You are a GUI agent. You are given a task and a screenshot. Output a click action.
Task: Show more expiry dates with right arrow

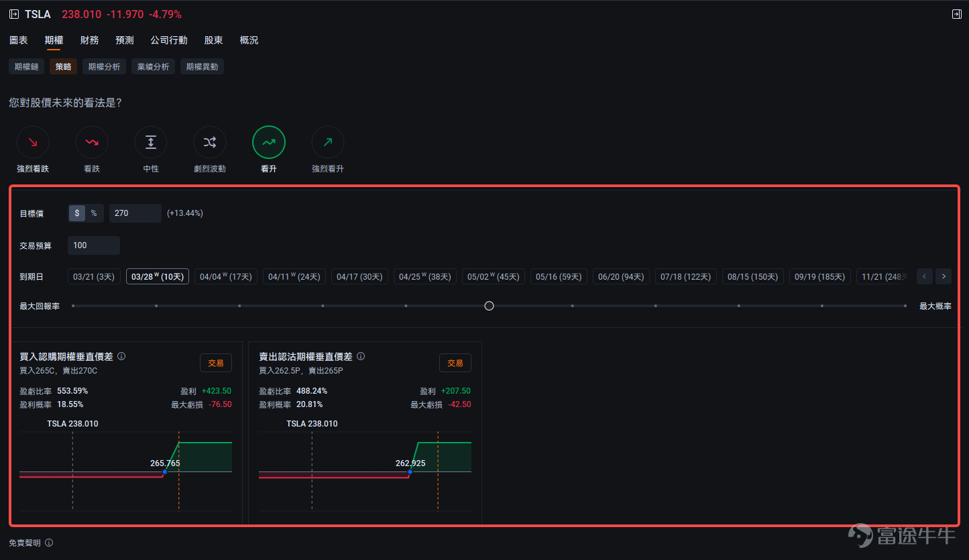coord(944,276)
